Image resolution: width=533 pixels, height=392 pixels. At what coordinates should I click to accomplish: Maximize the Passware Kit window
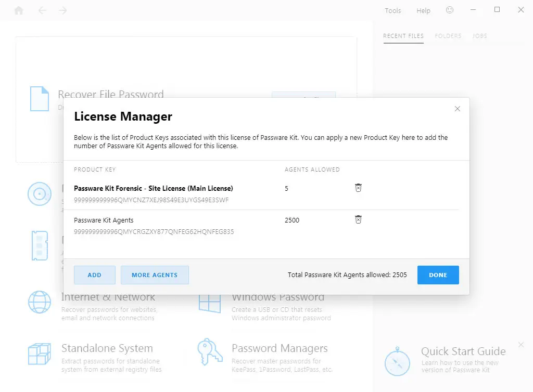[497, 10]
